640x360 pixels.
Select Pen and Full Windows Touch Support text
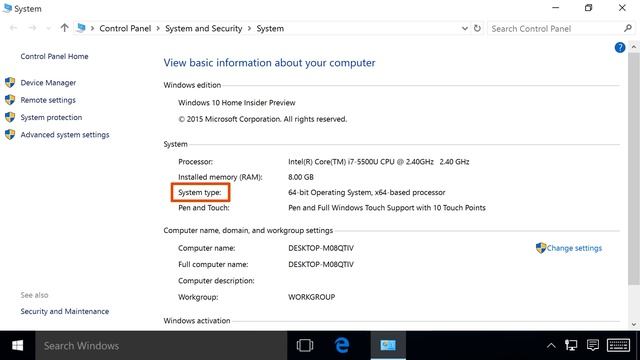coord(387,208)
